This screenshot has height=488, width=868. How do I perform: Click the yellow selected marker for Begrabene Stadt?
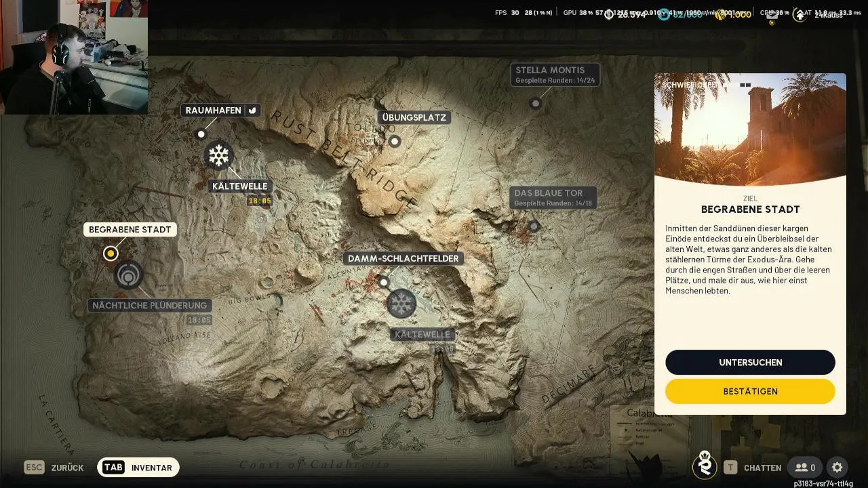(111, 253)
